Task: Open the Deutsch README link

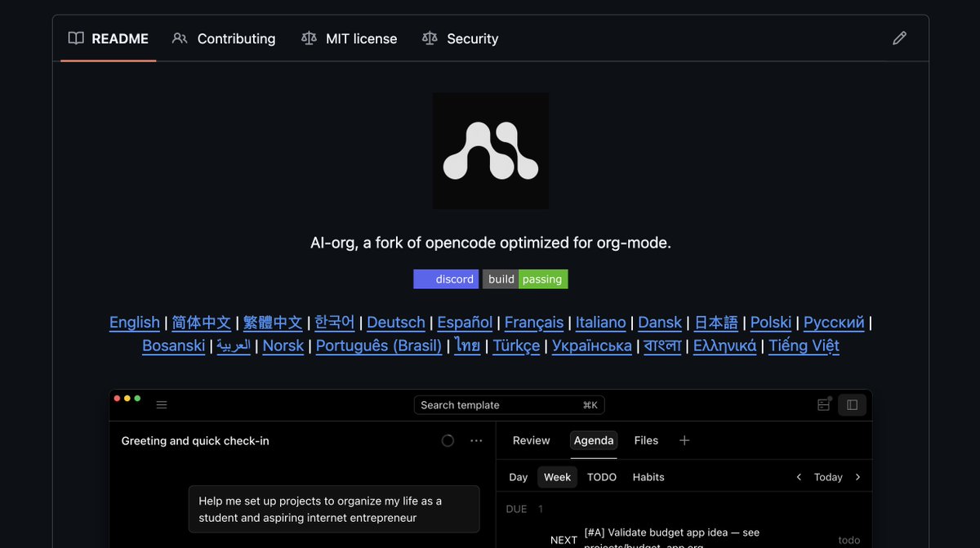Action: click(396, 323)
